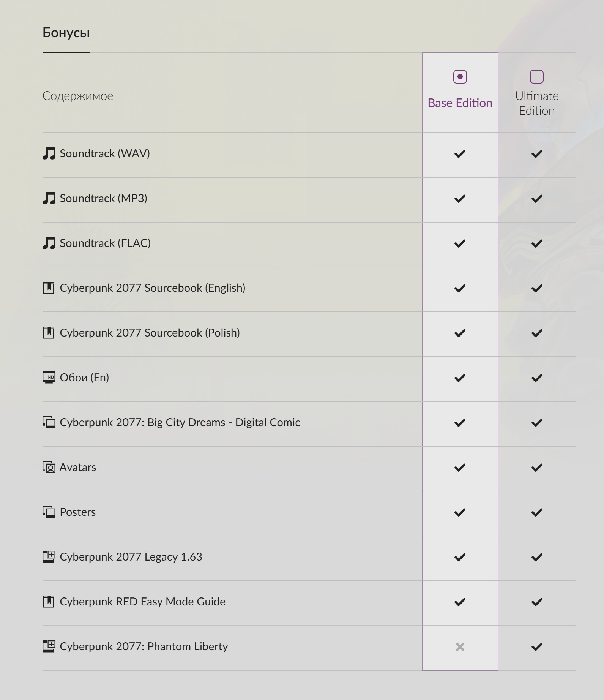Click the Soundtrack (MP3) row label
The width and height of the screenshot is (604, 700).
[104, 198]
